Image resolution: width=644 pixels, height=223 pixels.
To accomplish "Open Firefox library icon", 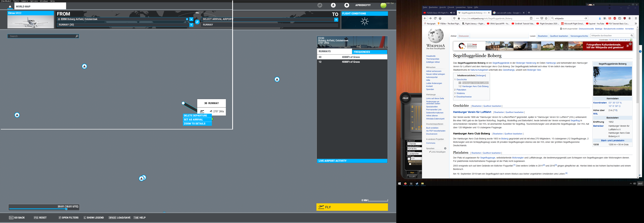I will pyautogui.click(x=605, y=18).
